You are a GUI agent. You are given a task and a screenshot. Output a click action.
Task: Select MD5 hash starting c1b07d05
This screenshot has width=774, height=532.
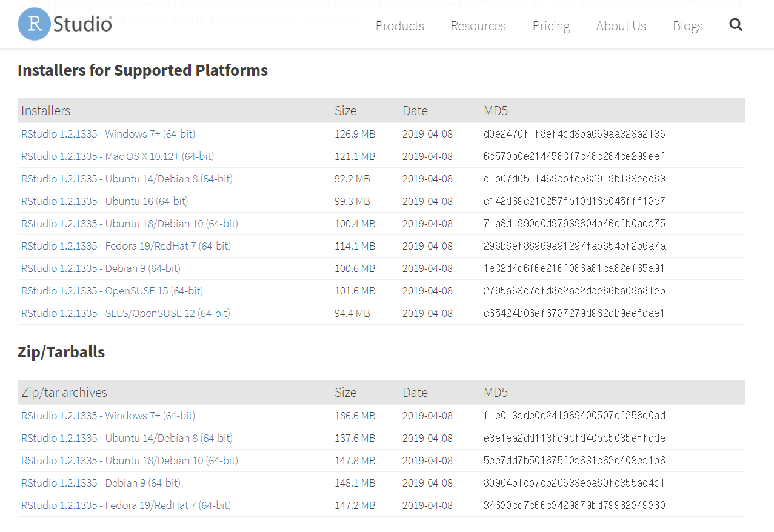pyautogui.click(x=575, y=179)
